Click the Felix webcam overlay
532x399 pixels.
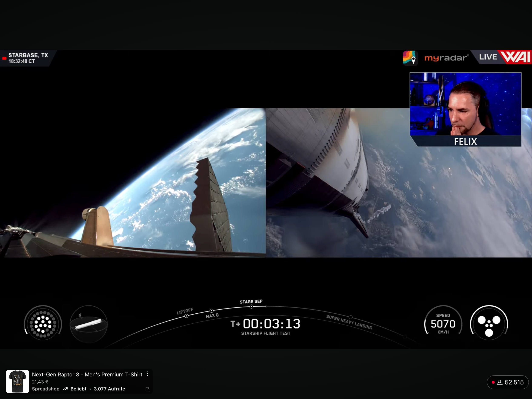(465, 109)
